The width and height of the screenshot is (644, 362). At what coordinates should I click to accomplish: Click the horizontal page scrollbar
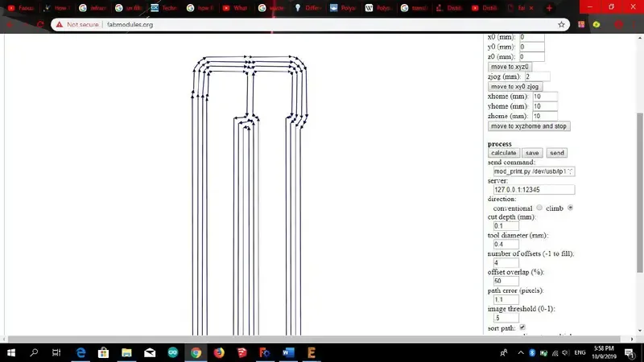[314, 339]
